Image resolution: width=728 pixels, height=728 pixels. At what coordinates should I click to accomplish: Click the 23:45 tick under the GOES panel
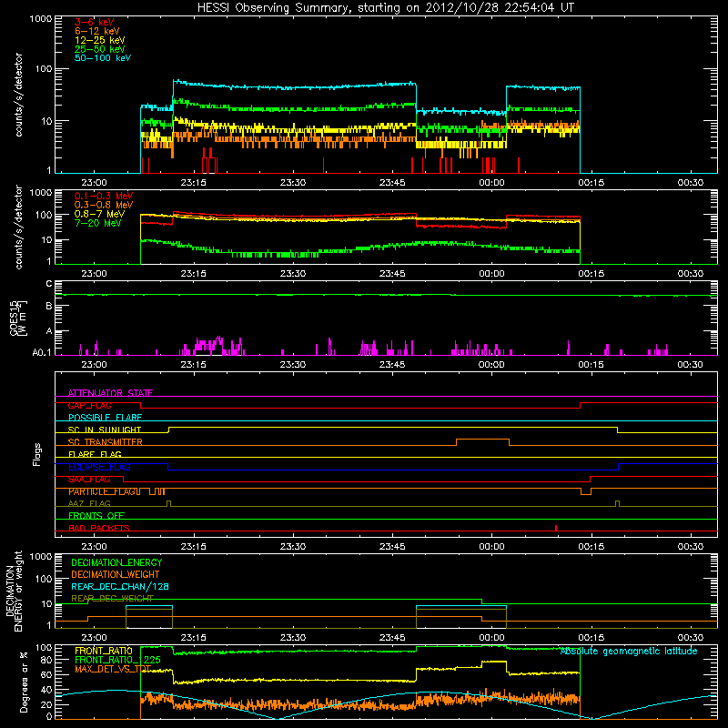[x=392, y=365]
